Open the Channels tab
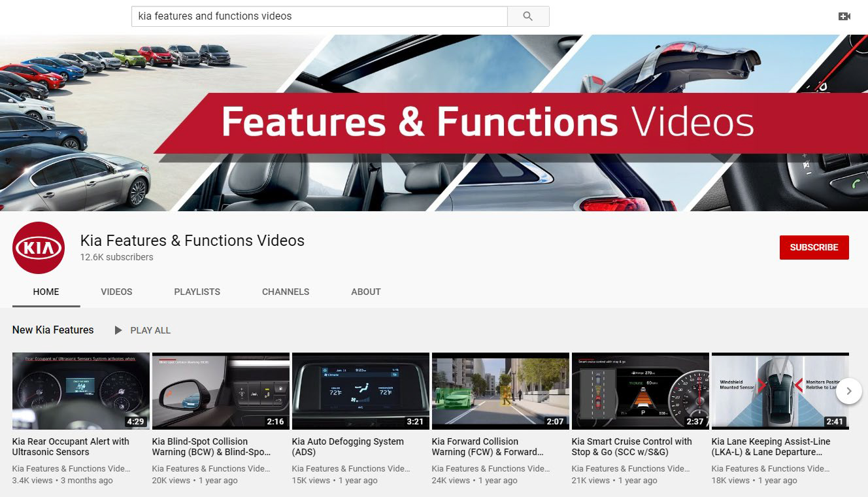The image size is (868, 497). (x=286, y=292)
